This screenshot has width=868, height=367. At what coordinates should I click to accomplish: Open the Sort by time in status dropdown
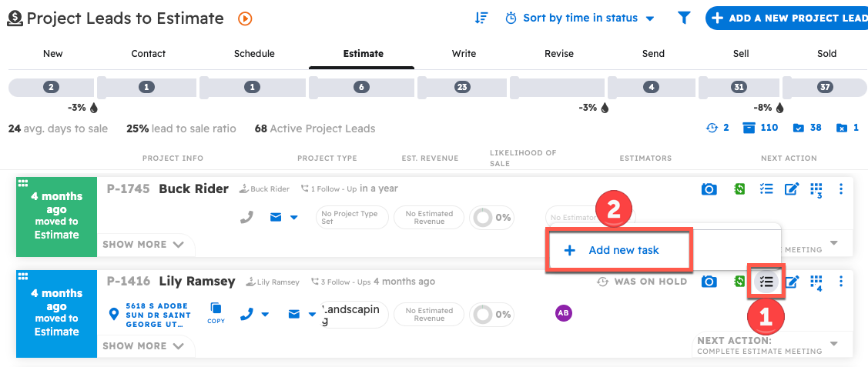click(x=580, y=18)
